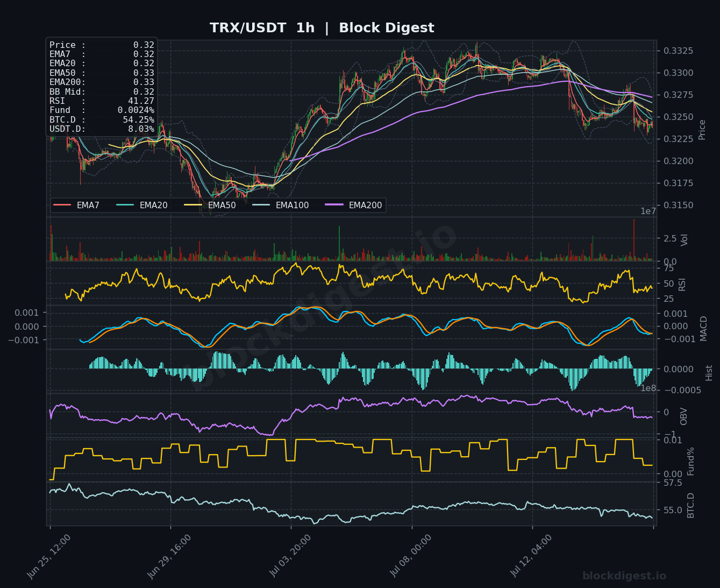Click the Jun 29, 16:00 date label
Screen dimensions: 720x588
[x=169, y=556]
